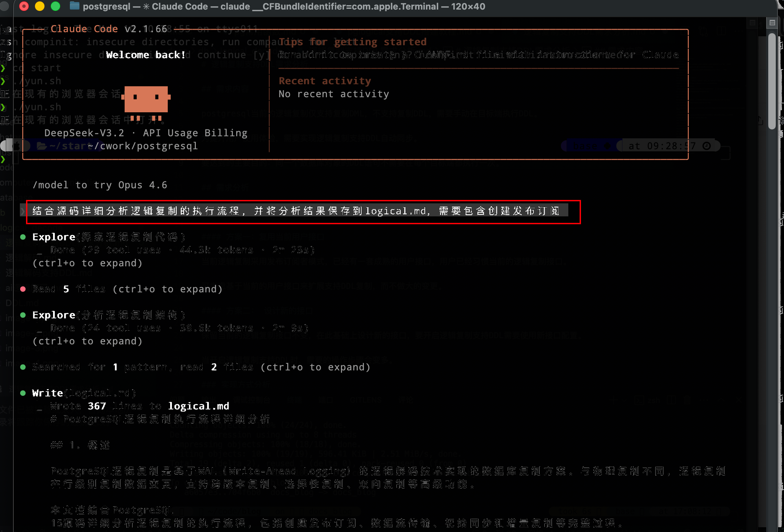Click the 'Welcome back!' text

pyautogui.click(x=146, y=55)
